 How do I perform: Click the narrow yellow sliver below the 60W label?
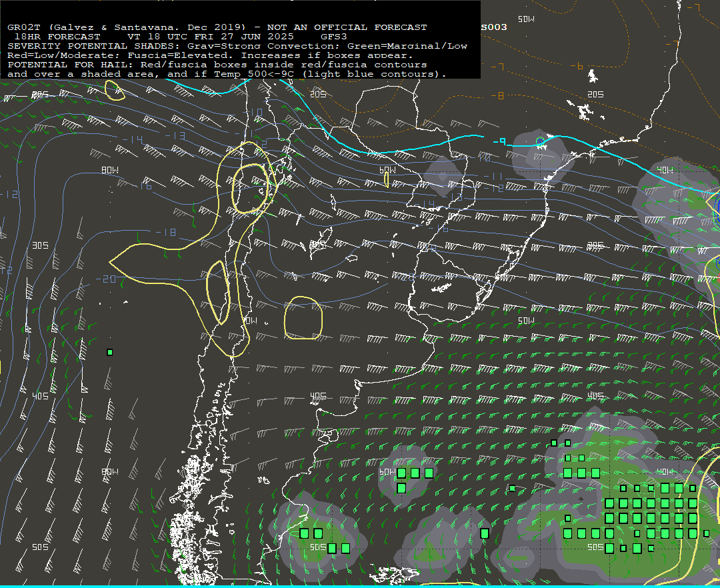click(387, 179)
